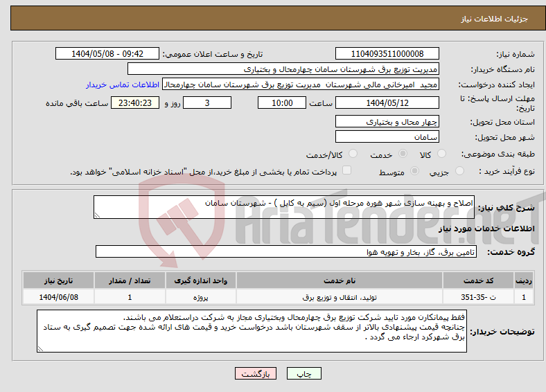The height and width of the screenshot is (392, 546).
Task: Click the resize handle of توضیحات خریدار textarea
Action: (40, 349)
